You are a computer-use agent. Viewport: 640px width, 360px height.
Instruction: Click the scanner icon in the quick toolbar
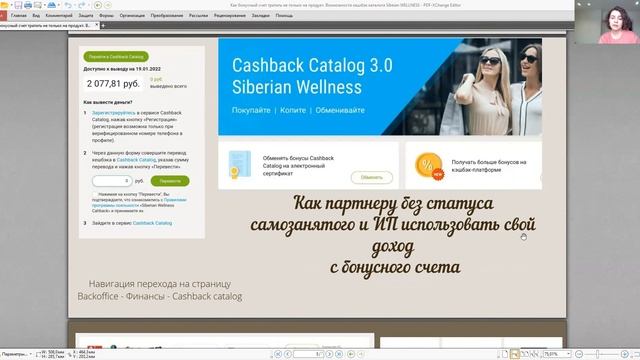(51, 5)
